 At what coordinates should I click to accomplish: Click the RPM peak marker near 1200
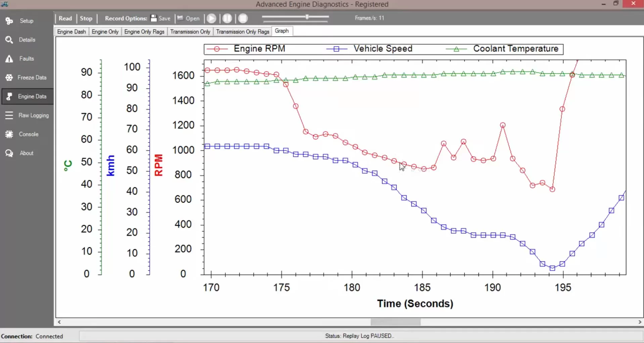point(503,125)
